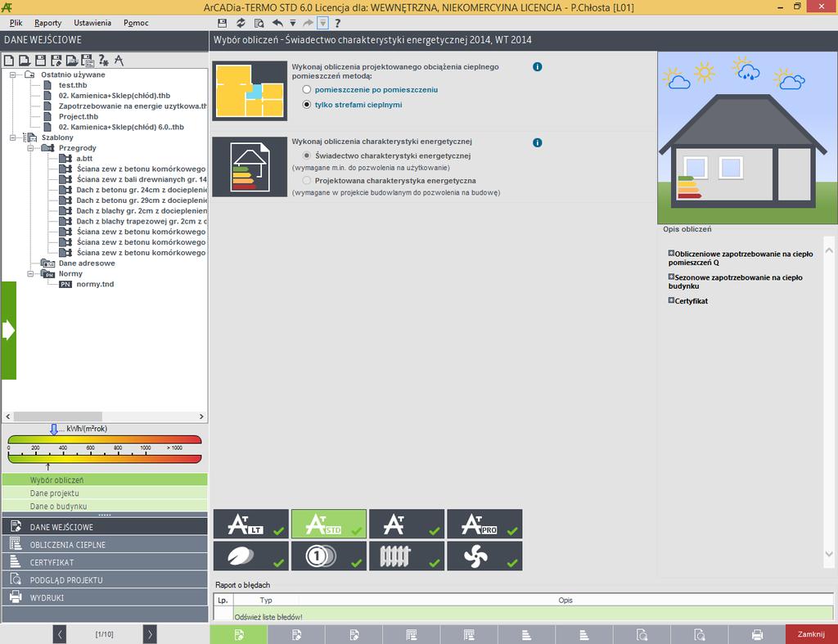
Task: Switch to 'Dane o budynku' step
Action: pyautogui.click(x=105, y=506)
